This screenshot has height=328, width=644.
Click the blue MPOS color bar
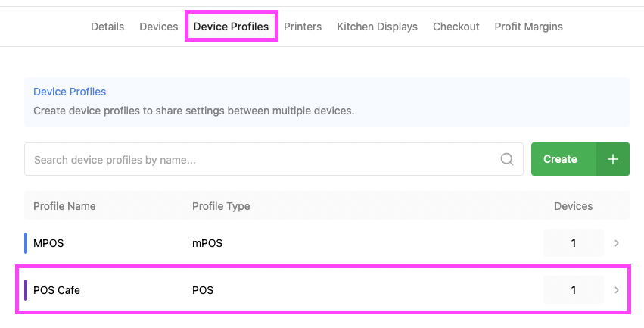coord(26,243)
